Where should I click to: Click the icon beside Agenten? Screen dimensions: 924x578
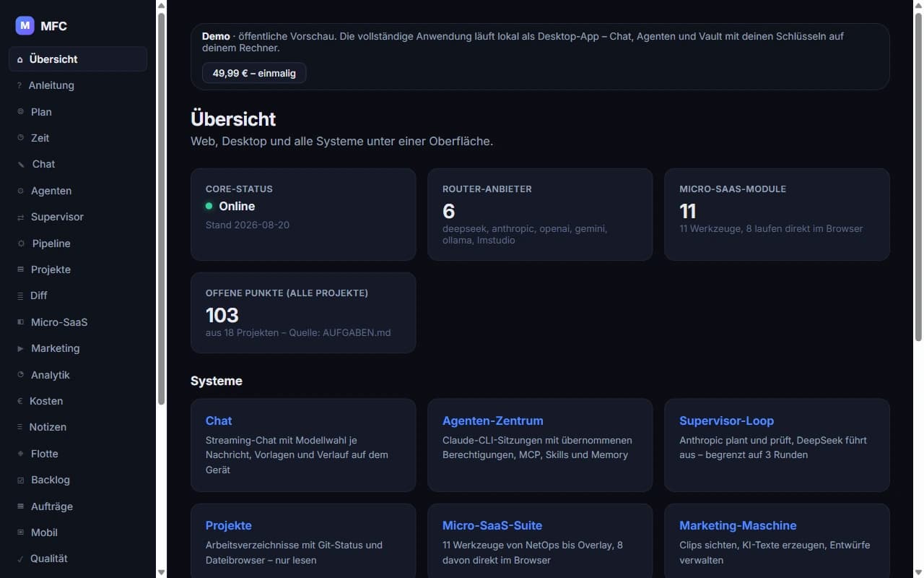coord(20,191)
